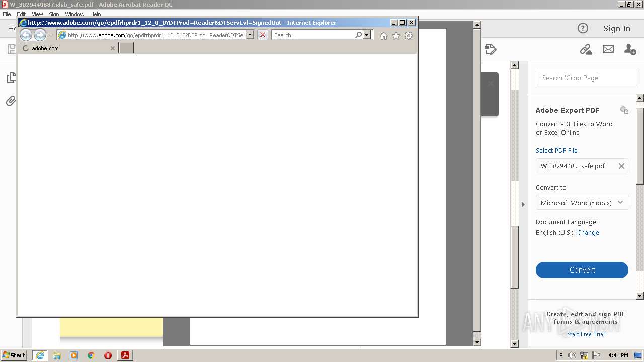Open Acrobat's Help menu
Screen dimensions: 644x362
tap(96, 14)
